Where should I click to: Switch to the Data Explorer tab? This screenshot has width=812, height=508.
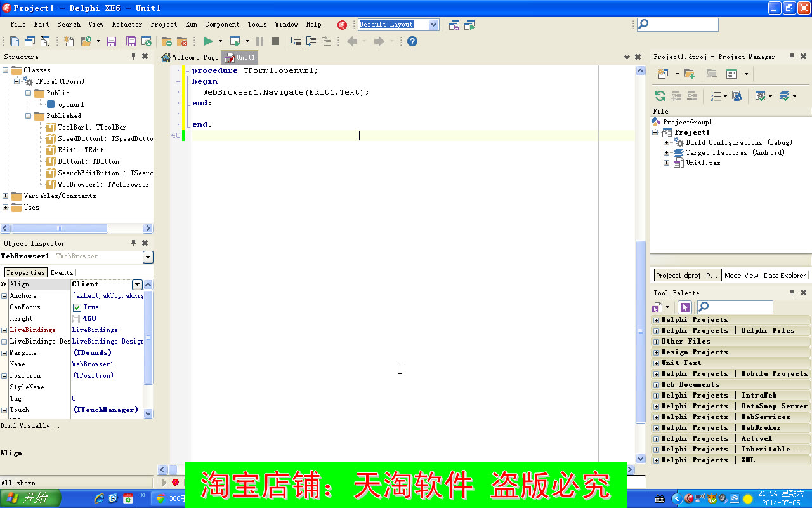coord(785,276)
